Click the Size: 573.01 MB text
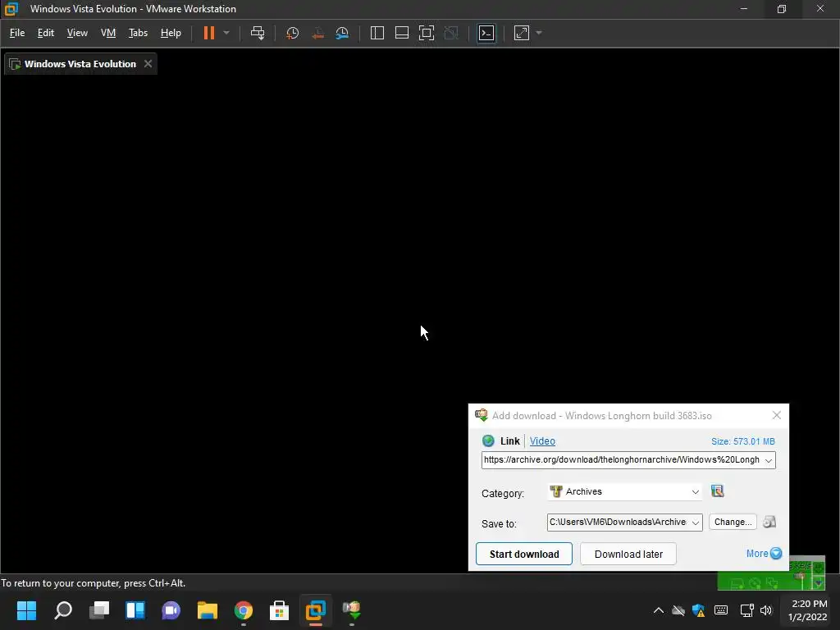 (x=742, y=441)
